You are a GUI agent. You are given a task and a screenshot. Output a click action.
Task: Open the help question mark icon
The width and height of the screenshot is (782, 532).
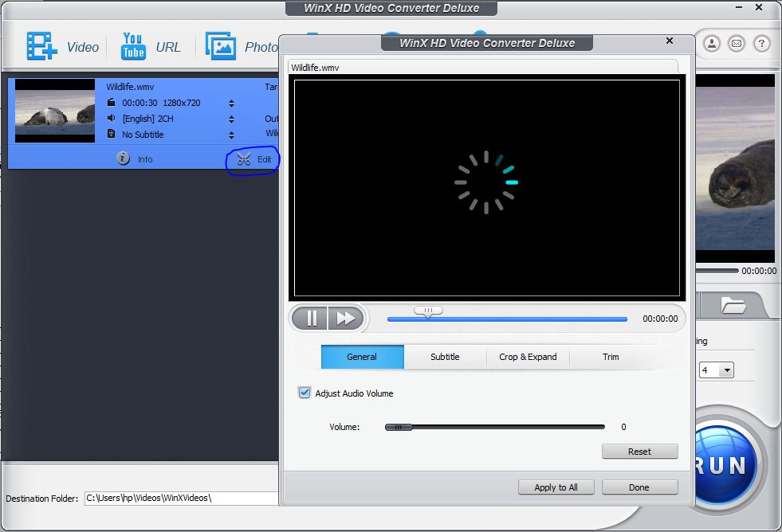761,44
